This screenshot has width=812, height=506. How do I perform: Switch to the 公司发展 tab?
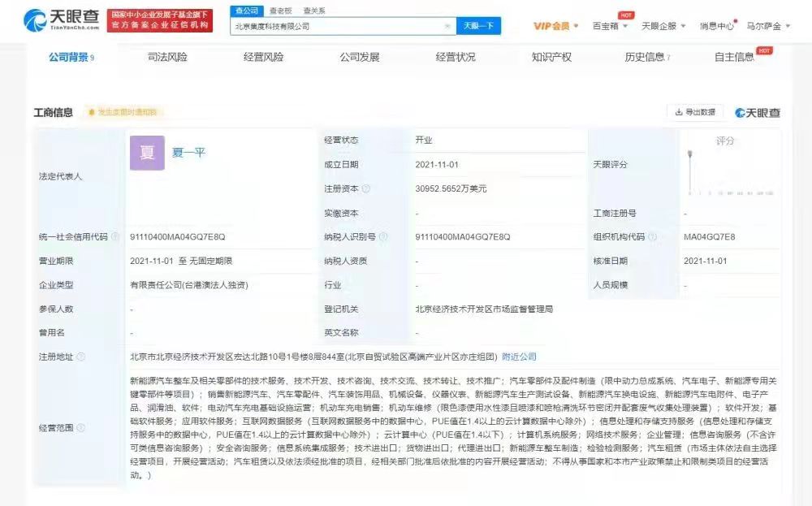[360, 57]
